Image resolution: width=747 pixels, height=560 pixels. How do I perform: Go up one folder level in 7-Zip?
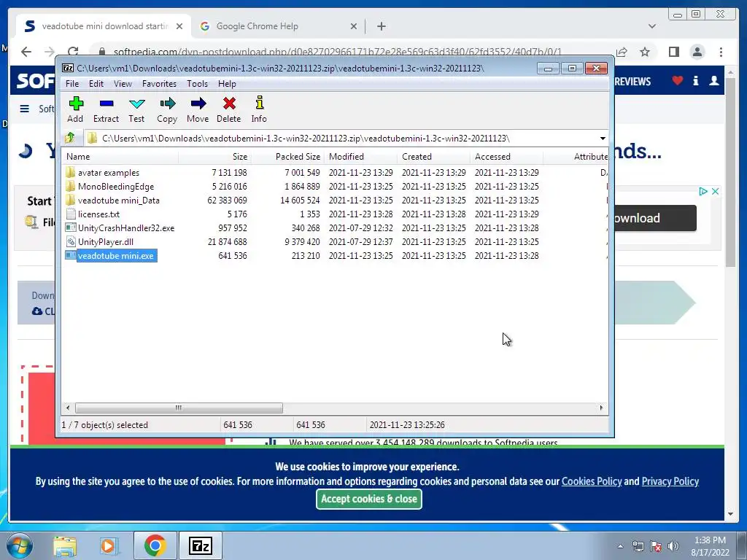coord(70,138)
